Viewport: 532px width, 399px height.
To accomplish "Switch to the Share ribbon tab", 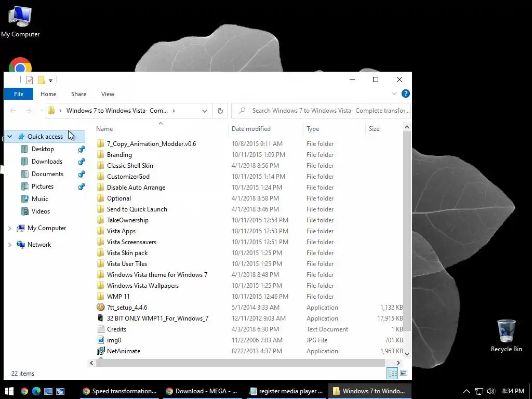I will pyautogui.click(x=78, y=94).
